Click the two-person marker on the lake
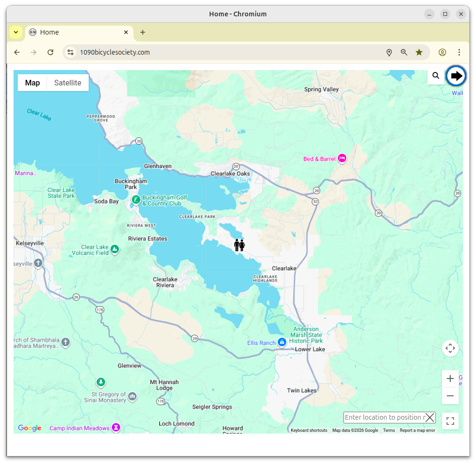Screen dimensions: 476x464 click(239, 245)
